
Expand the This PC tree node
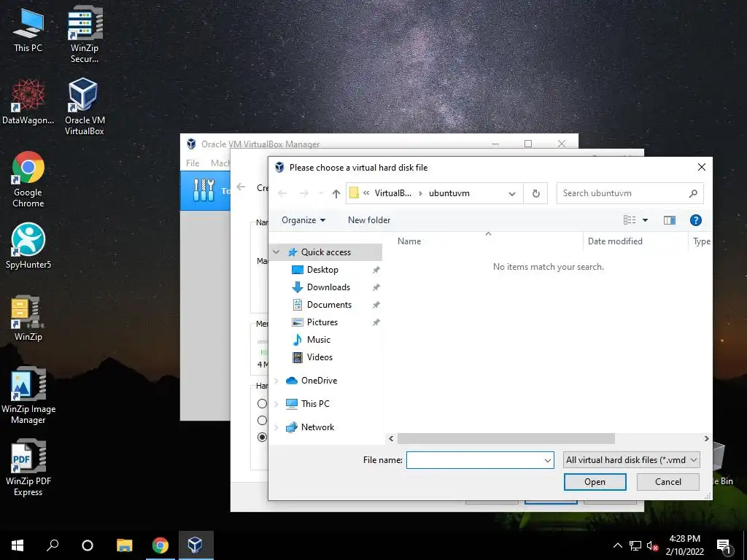pyautogui.click(x=276, y=404)
